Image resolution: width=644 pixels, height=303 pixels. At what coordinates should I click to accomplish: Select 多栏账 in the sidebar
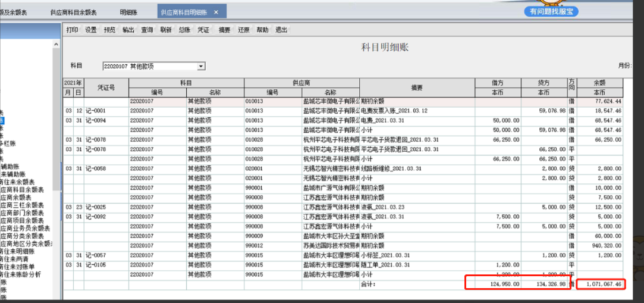tap(8, 143)
